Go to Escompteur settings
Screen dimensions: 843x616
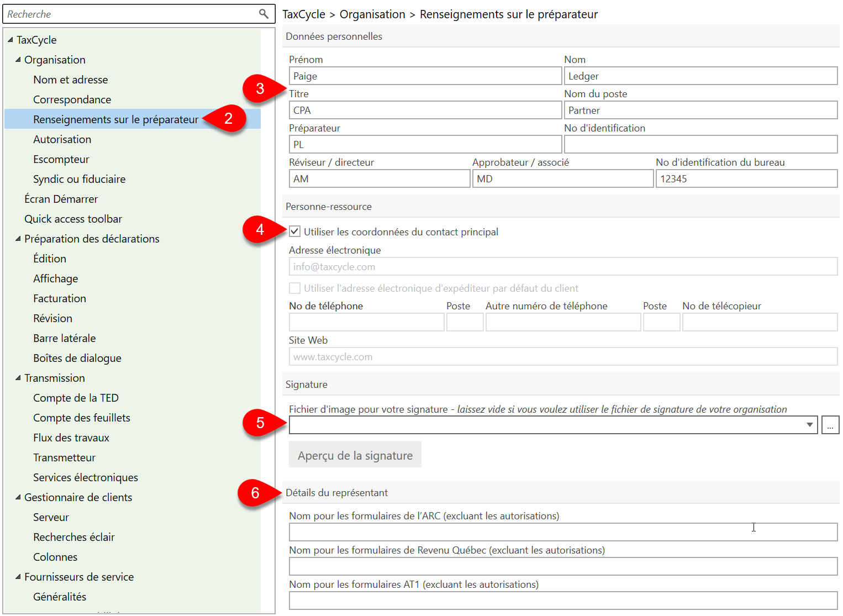pyautogui.click(x=61, y=159)
